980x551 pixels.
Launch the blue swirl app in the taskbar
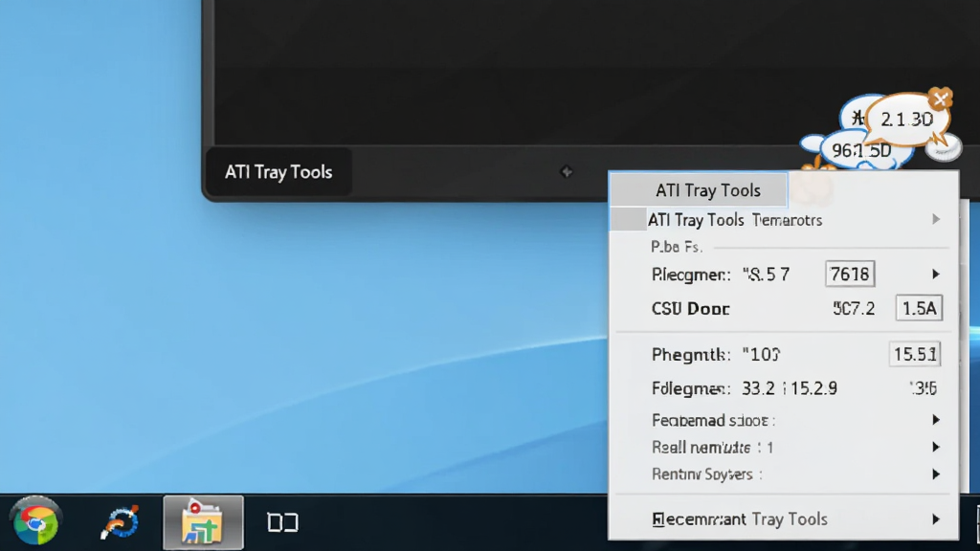(120, 522)
